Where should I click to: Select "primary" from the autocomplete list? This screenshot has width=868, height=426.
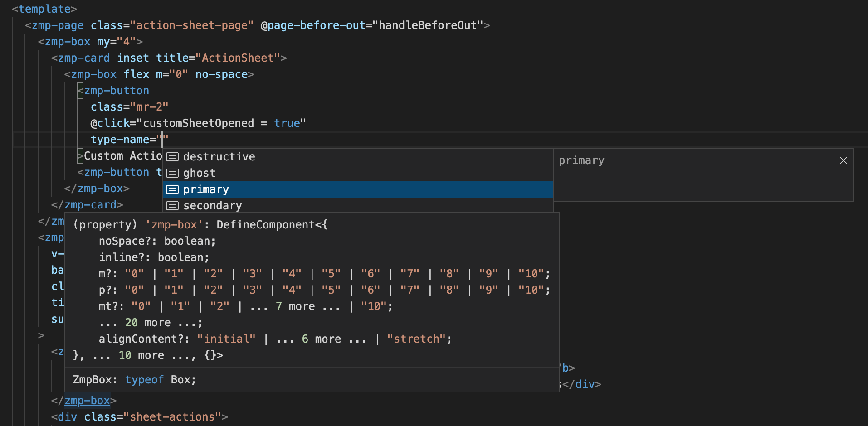click(x=206, y=189)
